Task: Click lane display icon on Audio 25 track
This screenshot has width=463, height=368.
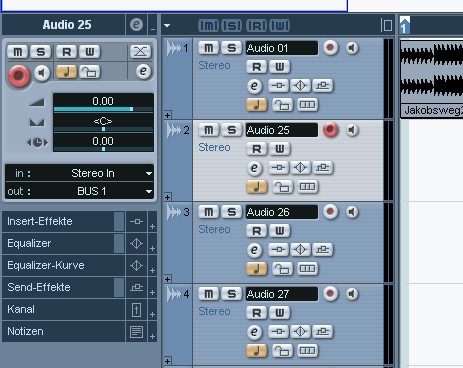Action: (x=307, y=187)
